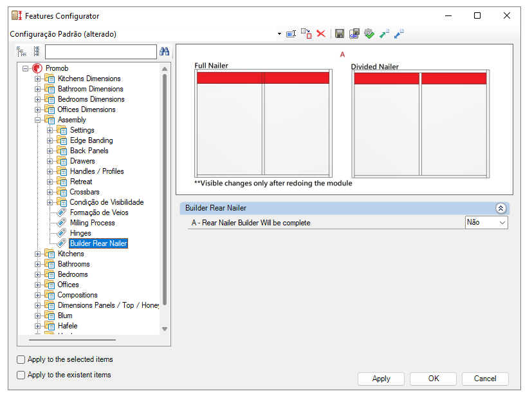Click the Builder Rear Nailer section header

click(x=344, y=208)
